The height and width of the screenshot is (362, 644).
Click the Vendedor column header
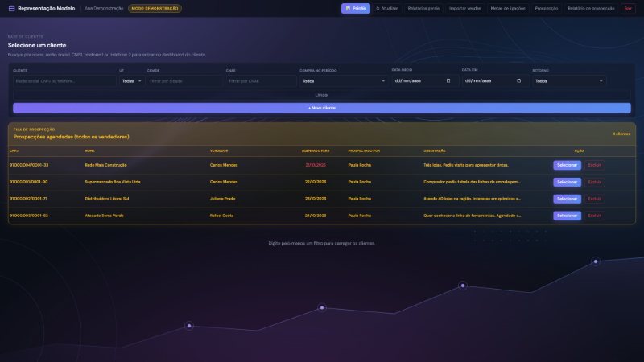[x=219, y=150]
